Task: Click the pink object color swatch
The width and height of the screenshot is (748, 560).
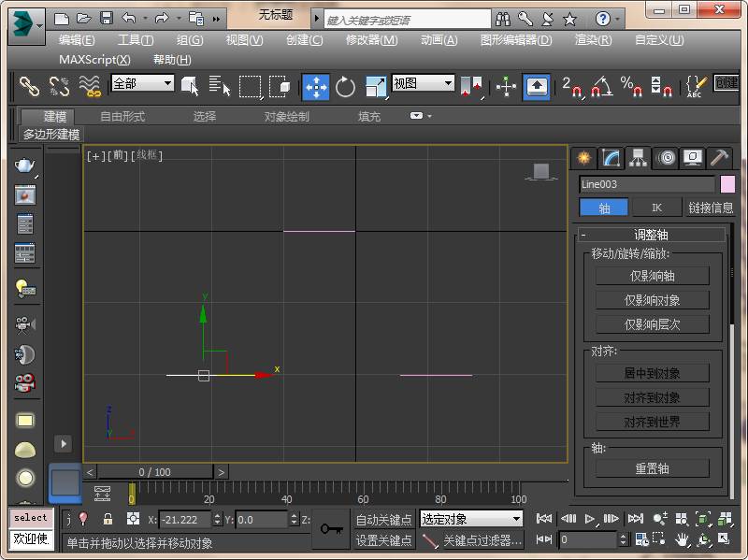Action: click(727, 184)
